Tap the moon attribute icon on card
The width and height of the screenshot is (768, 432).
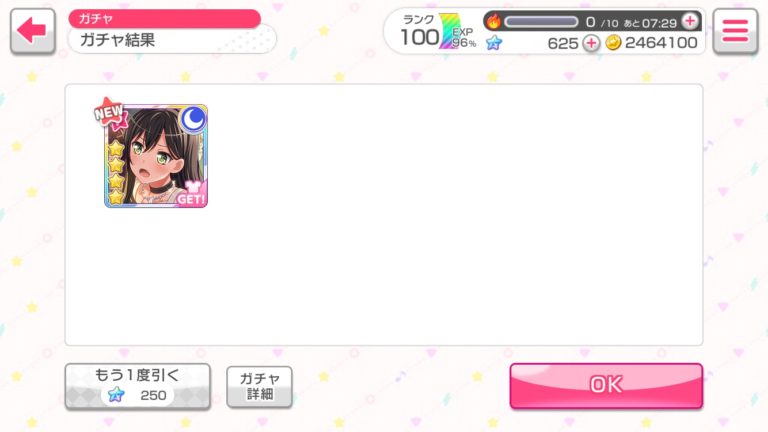click(x=193, y=119)
